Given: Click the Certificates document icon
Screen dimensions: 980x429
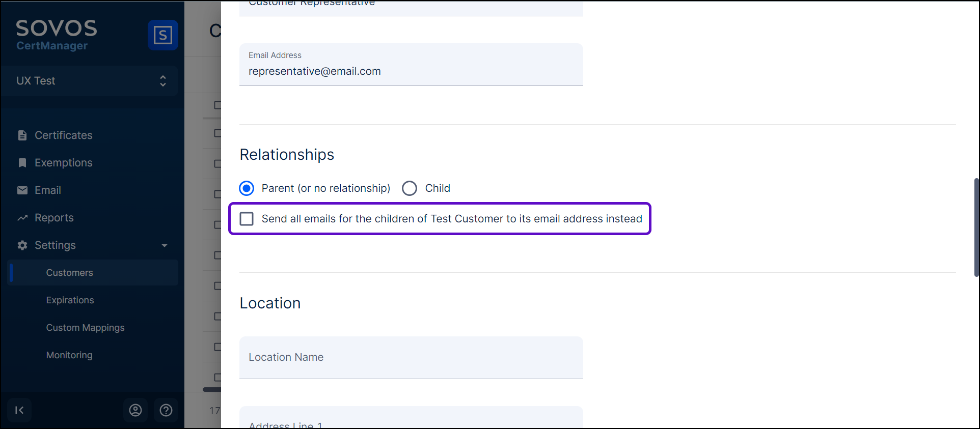Looking at the screenshot, I should tap(22, 135).
